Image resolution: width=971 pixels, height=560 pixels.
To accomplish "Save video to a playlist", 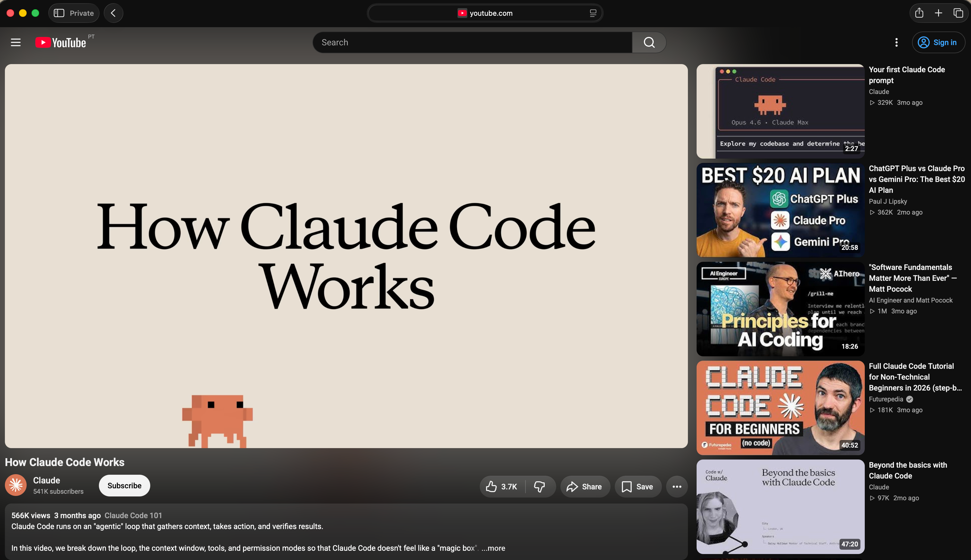I will coord(638,487).
